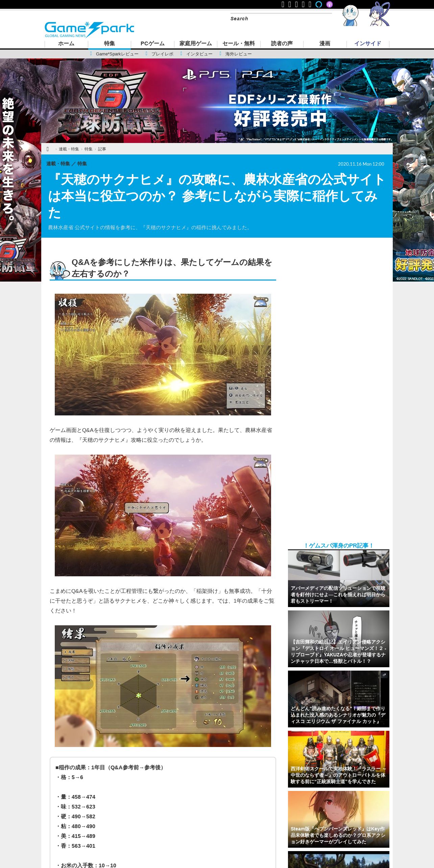This screenshot has height=868, width=434.
Task: Click the 連載・特集 category link in article header
Action: coord(58,164)
